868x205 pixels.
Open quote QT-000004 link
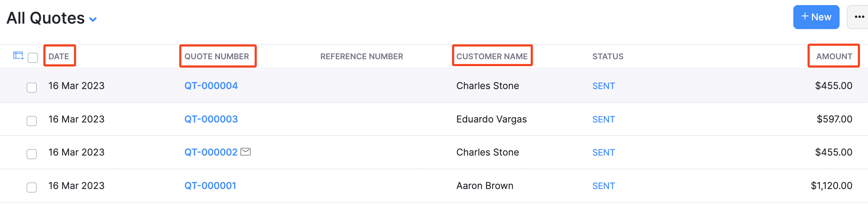point(211,86)
